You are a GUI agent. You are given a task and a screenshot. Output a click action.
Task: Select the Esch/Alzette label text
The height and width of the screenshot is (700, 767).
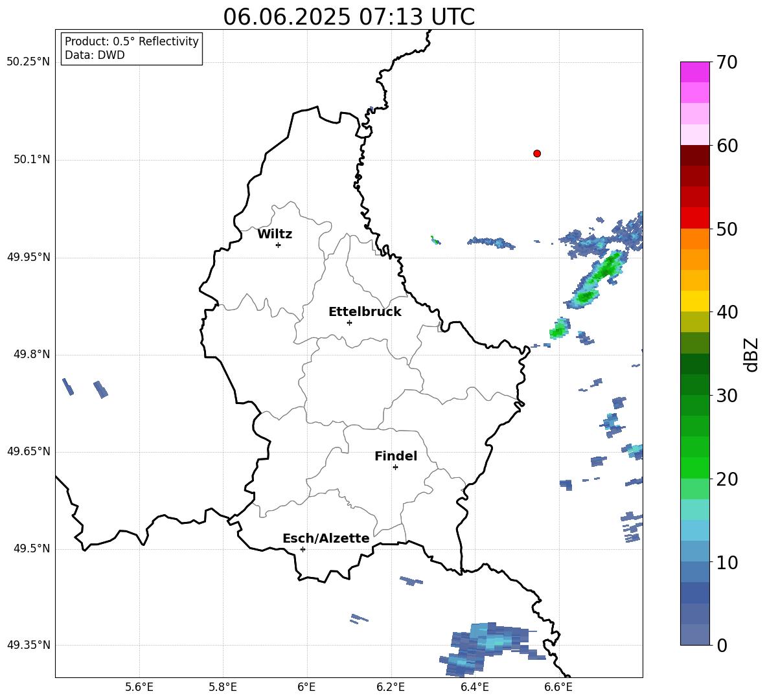tap(326, 538)
